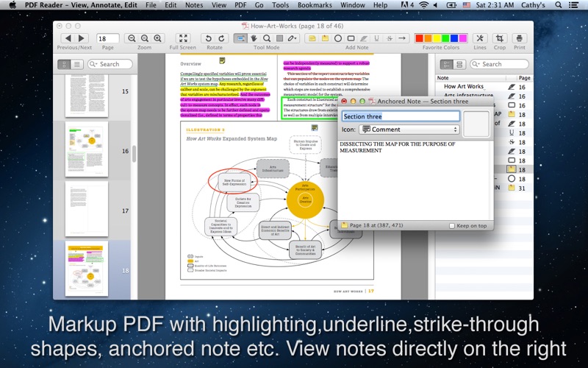Open the Icon Comment dropdown
The image size is (588, 368).
(409, 130)
